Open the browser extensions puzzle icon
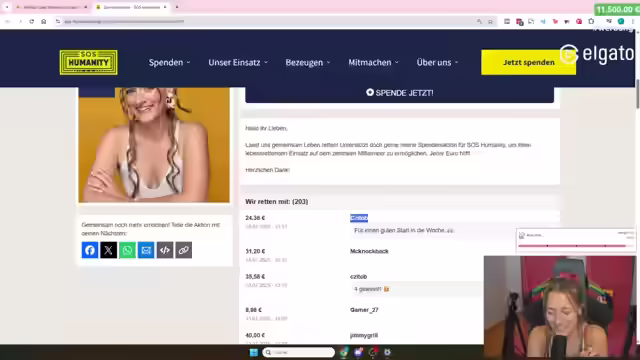 click(591, 21)
